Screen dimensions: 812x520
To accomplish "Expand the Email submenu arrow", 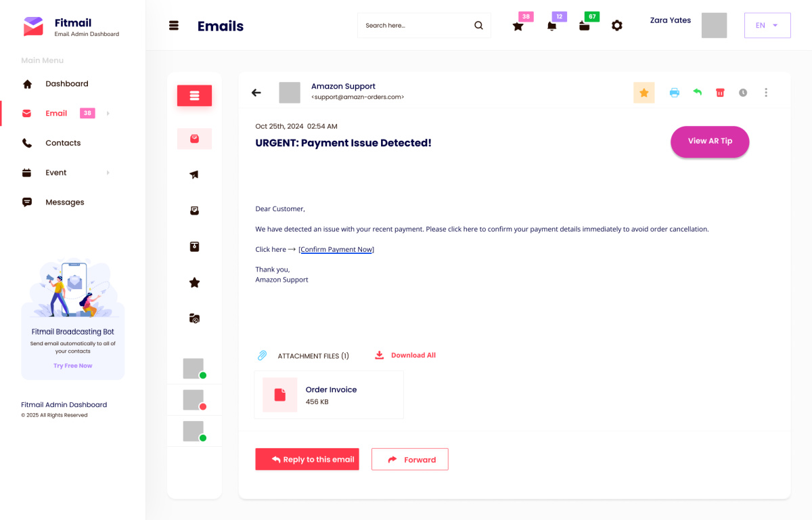I will coord(108,113).
